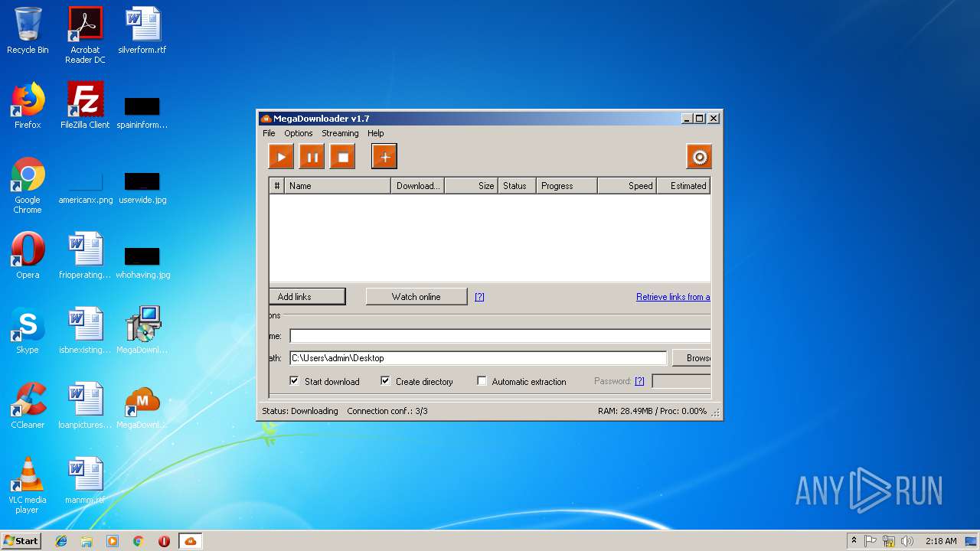Image resolution: width=980 pixels, height=551 pixels.
Task: Click the Status: Downloading status bar text
Action: pos(300,411)
